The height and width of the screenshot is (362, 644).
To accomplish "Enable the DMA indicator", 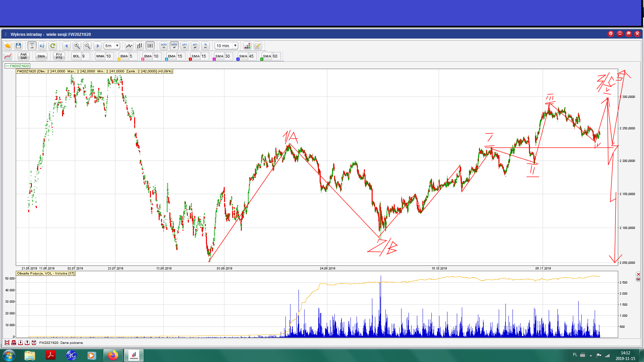I will pyautogui.click(x=41, y=56).
